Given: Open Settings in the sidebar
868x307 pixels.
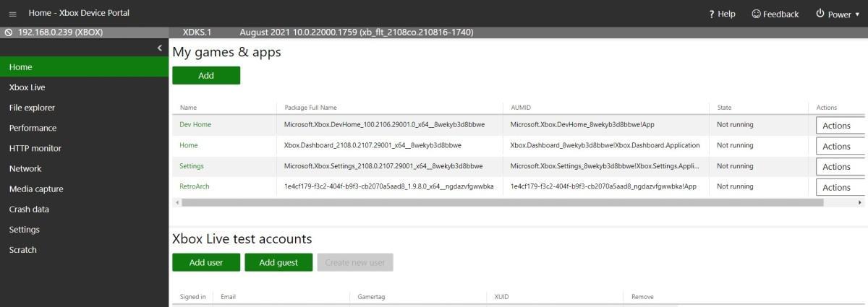Looking at the screenshot, I should click(x=84, y=229).
